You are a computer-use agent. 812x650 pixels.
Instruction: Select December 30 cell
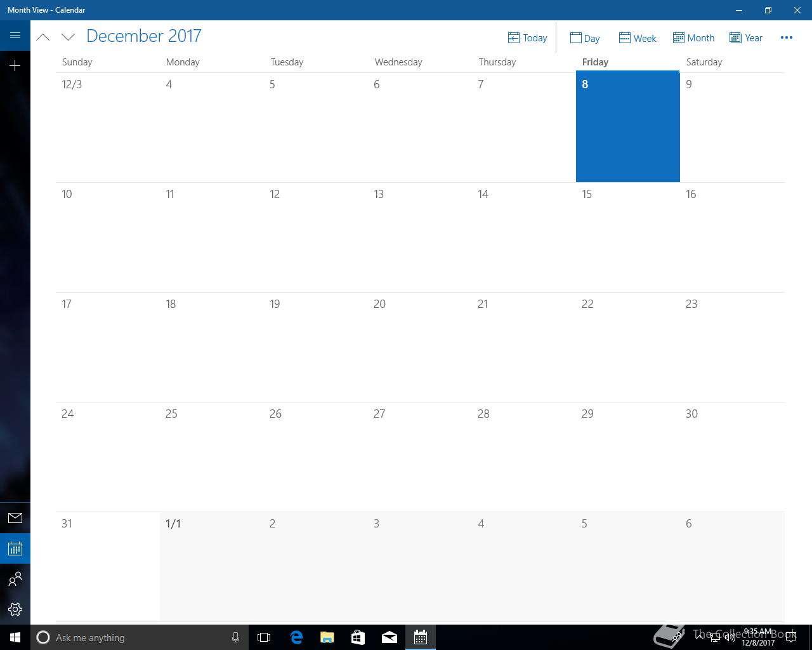732,457
